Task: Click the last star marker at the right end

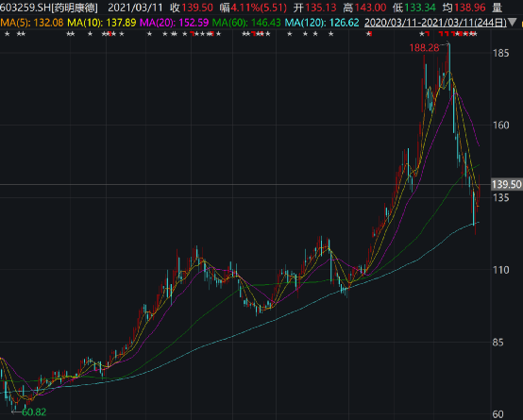Action: (475, 34)
